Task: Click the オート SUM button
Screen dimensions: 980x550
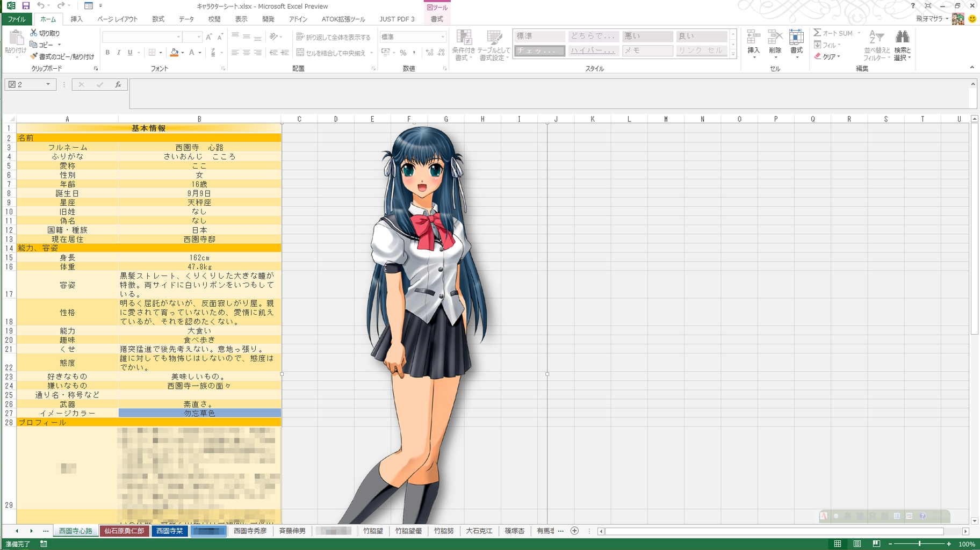Action: pos(833,33)
